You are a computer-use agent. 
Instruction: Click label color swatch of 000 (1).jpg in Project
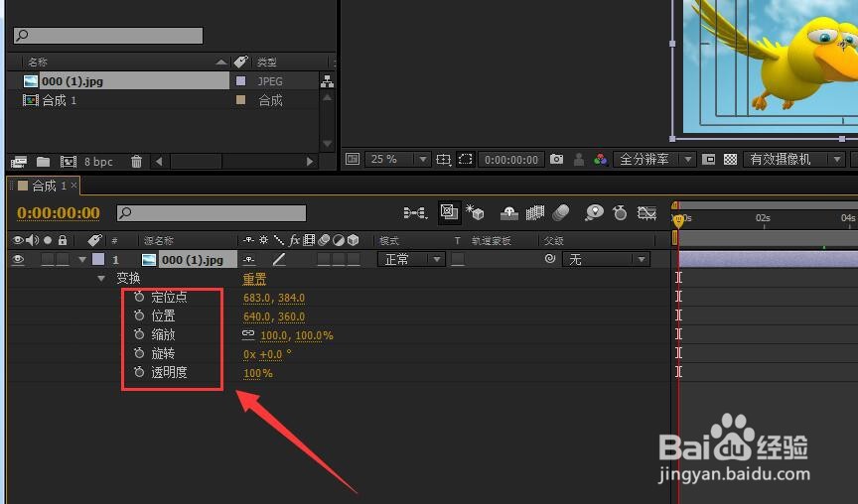[240, 81]
